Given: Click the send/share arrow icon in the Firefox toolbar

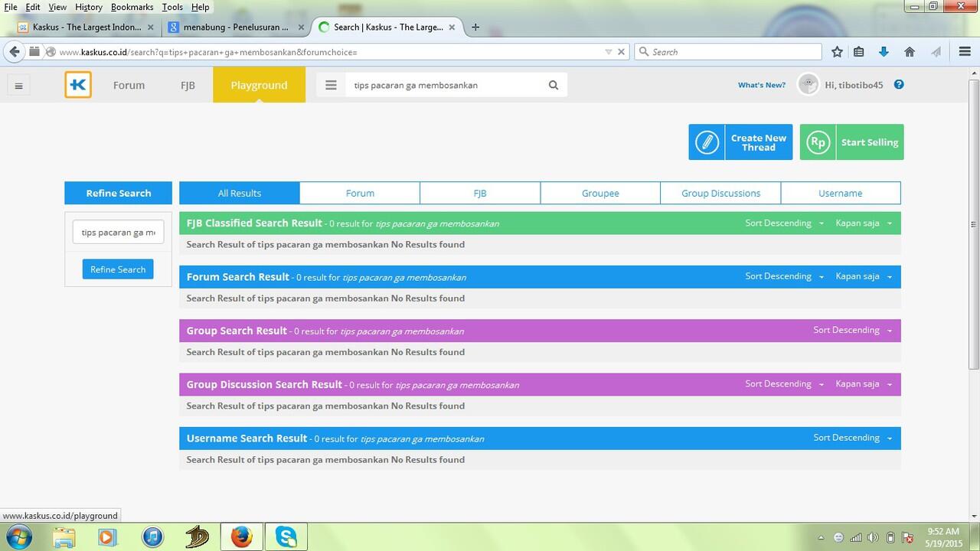Looking at the screenshot, I should coord(936,52).
